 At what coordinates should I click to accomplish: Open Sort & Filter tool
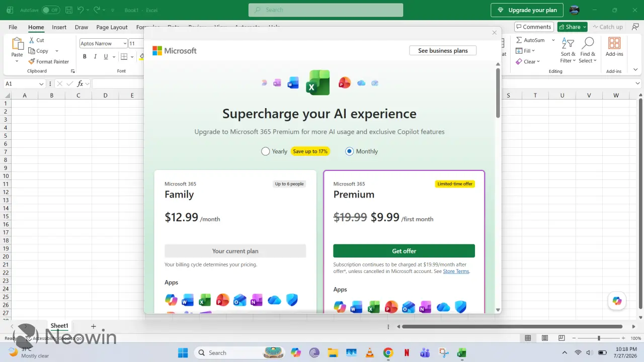click(568, 50)
